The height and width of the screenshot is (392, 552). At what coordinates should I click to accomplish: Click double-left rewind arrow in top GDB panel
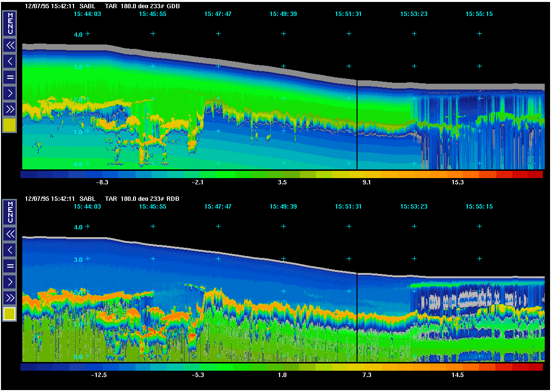pos(10,45)
